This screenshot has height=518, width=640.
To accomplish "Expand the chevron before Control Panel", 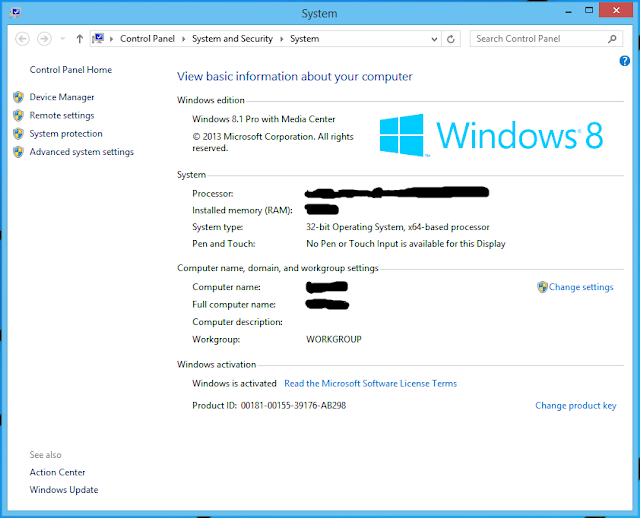I will pos(111,39).
